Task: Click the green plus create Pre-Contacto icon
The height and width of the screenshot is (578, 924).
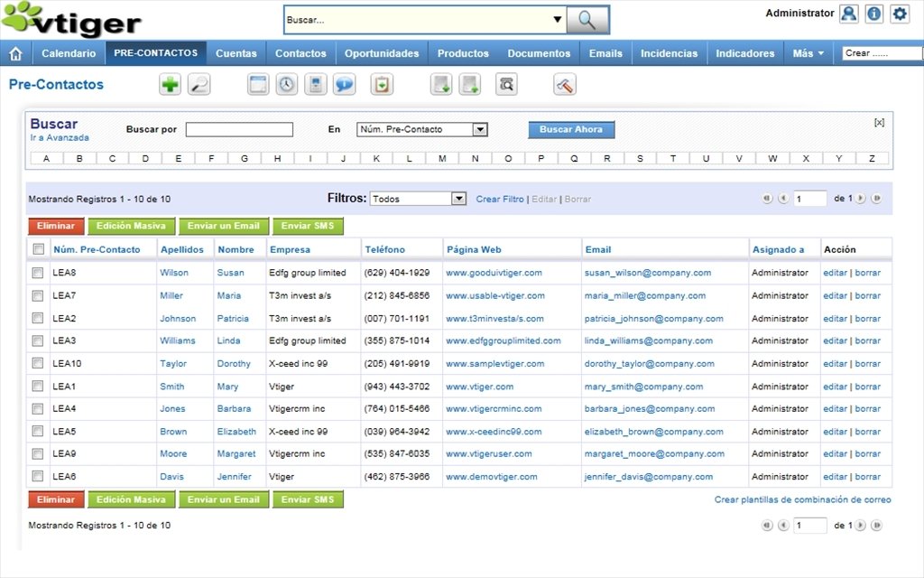Action: click(170, 84)
